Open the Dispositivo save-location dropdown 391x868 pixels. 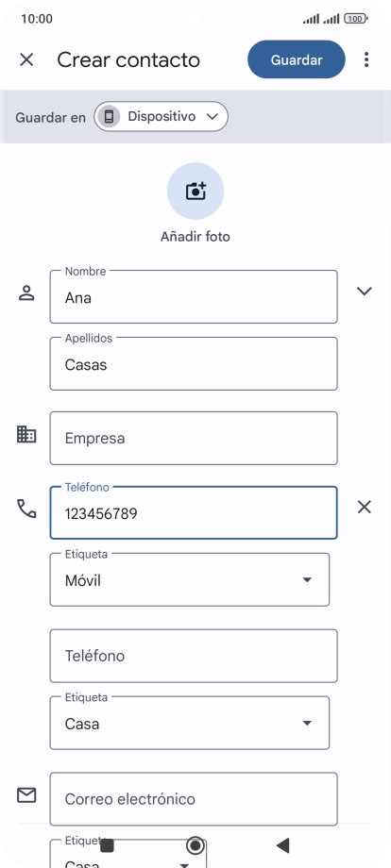click(161, 116)
